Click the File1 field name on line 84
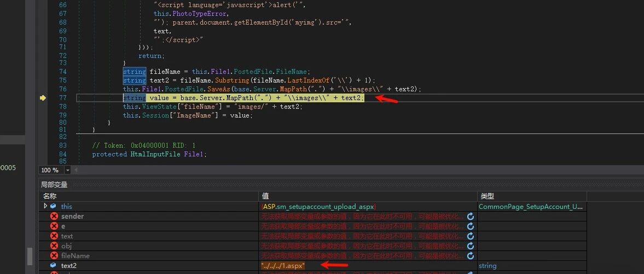 [193, 154]
